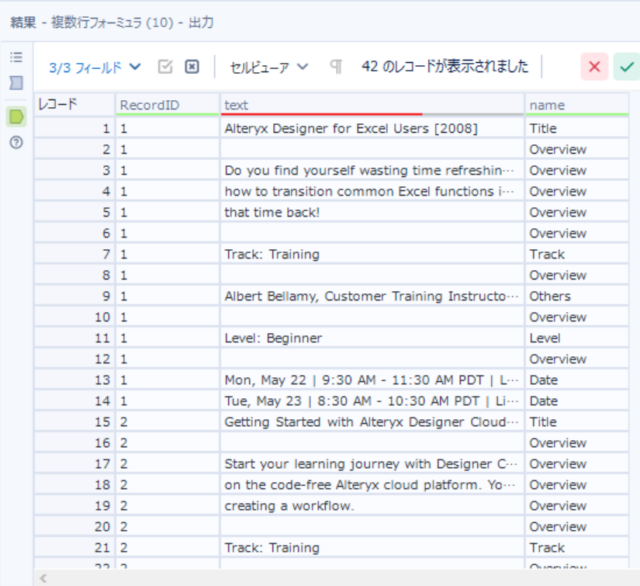640x586 pixels.
Task: Open the 3/3 フィールド dropdown
Action: tap(95, 67)
